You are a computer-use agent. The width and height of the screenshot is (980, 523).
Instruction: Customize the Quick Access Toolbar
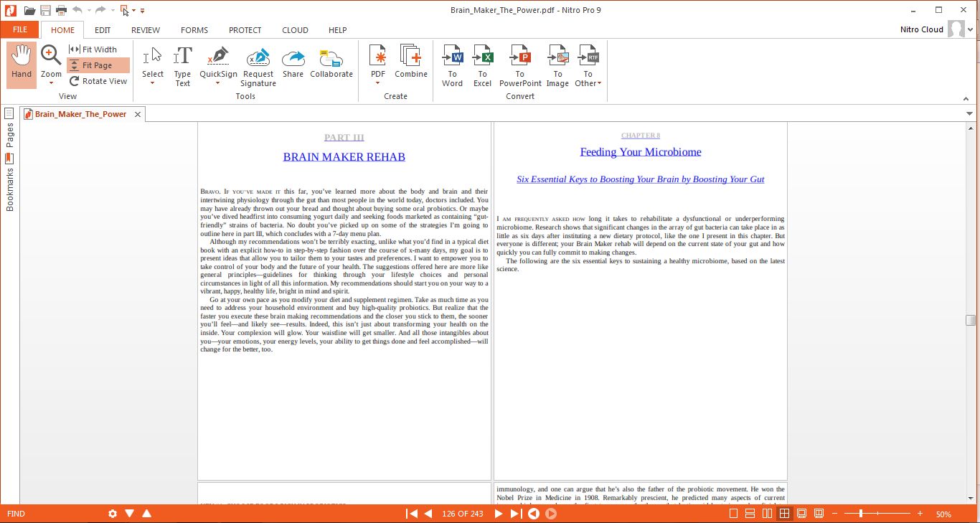click(142, 11)
